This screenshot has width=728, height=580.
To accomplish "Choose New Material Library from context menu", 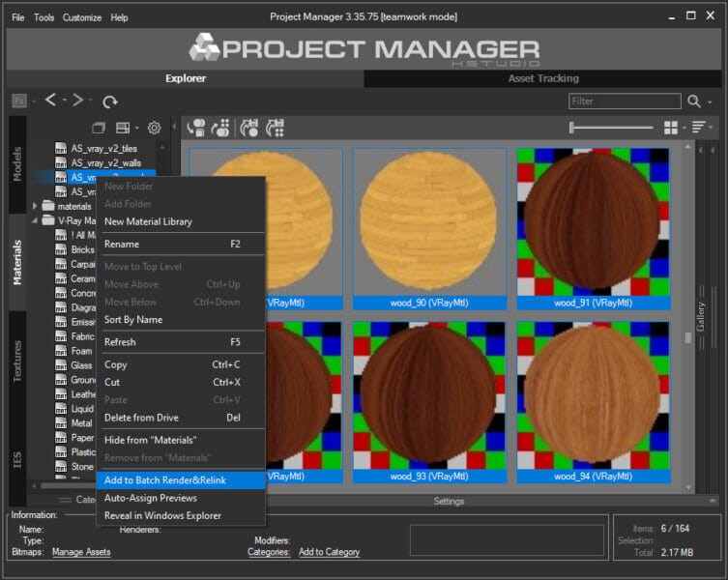I will pos(181,221).
